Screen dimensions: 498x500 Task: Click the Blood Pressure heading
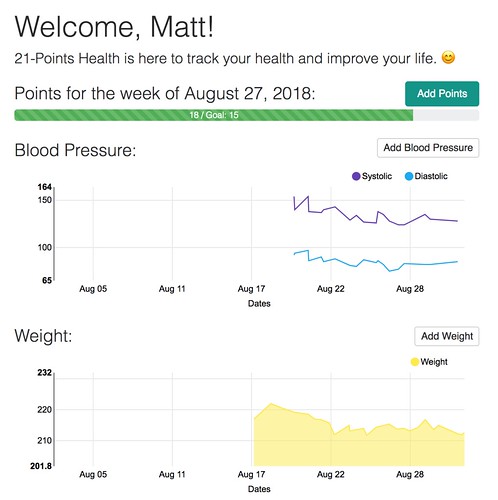tap(75, 150)
